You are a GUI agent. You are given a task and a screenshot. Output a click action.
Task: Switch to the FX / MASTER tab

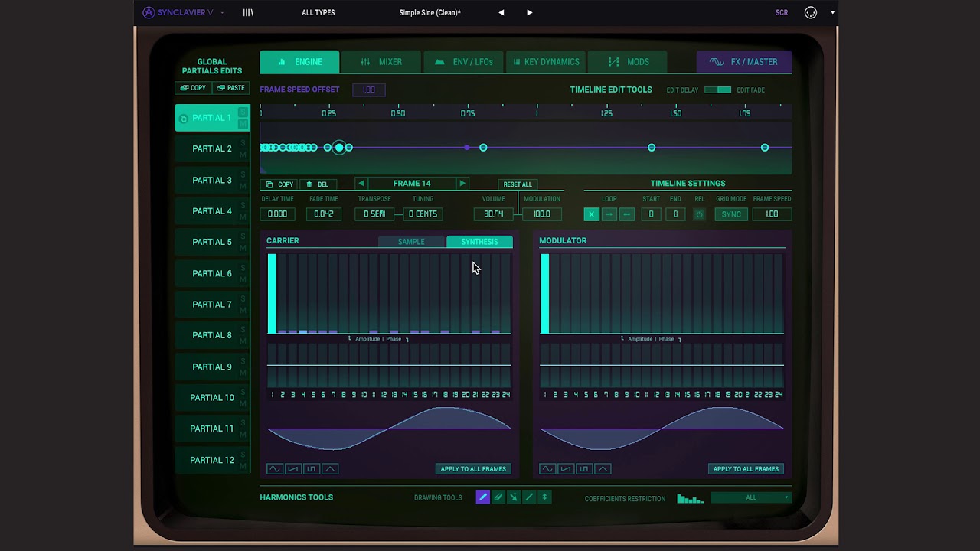[x=743, y=62]
